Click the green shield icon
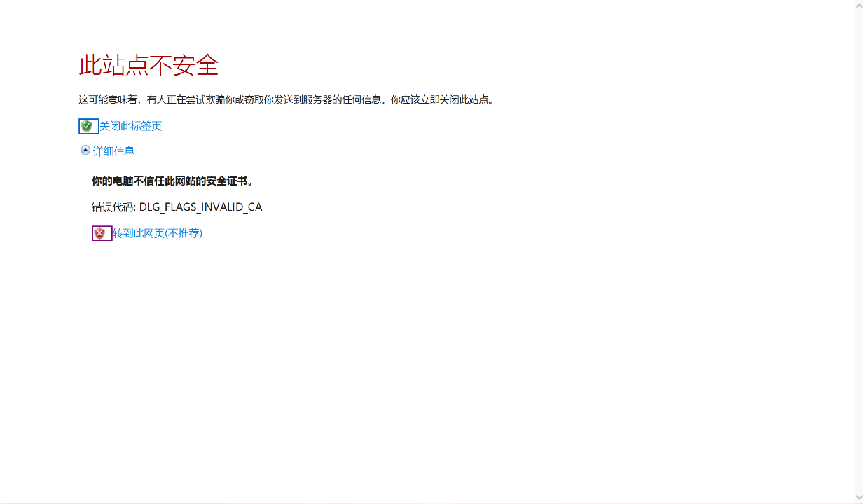The width and height of the screenshot is (863, 504). (87, 126)
